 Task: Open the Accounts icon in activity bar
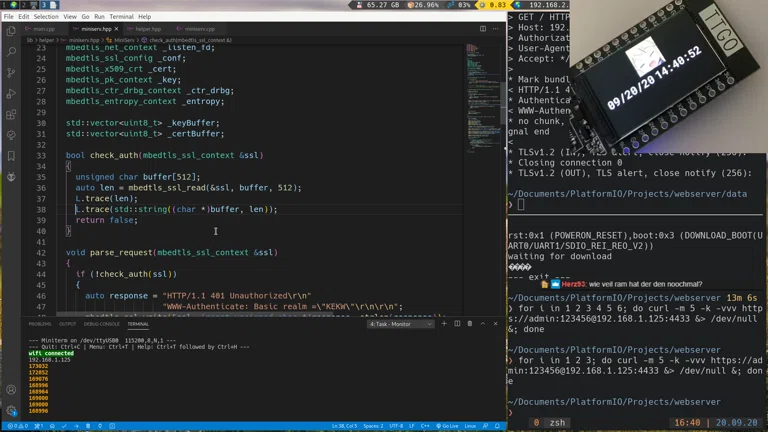tap(11, 390)
